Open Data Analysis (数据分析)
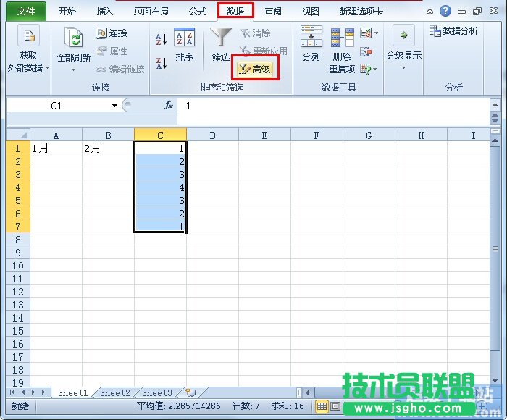507x420 pixels. pyautogui.click(x=453, y=31)
